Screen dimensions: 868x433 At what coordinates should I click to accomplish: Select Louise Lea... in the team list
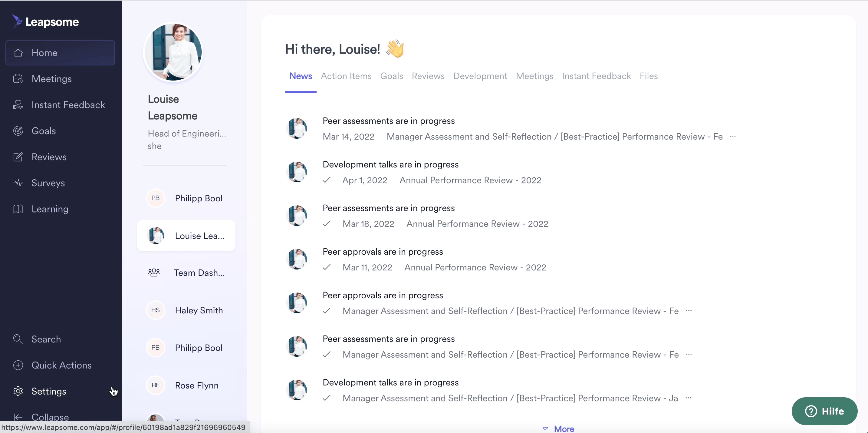click(x=186, y=235)
